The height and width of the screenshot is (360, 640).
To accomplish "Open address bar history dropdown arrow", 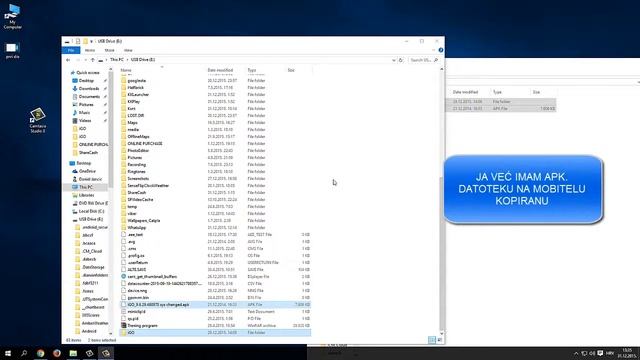I will (393, 60).
